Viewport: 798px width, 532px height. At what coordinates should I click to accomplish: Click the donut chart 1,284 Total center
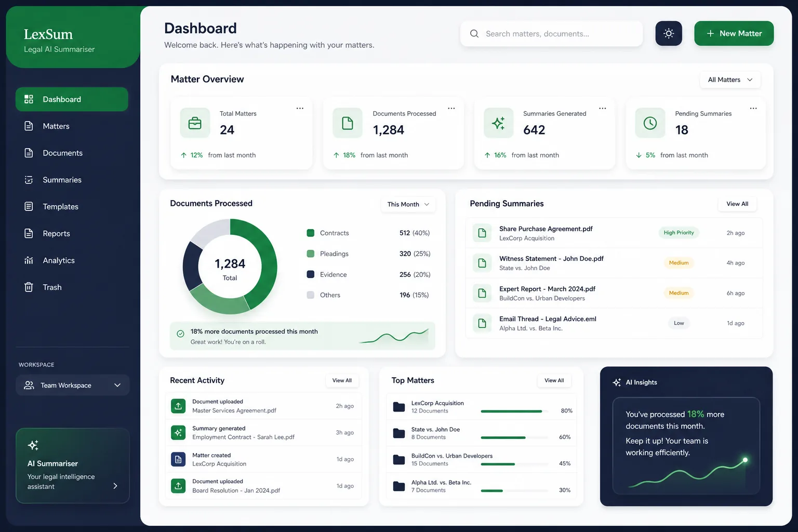pos(230,269)
